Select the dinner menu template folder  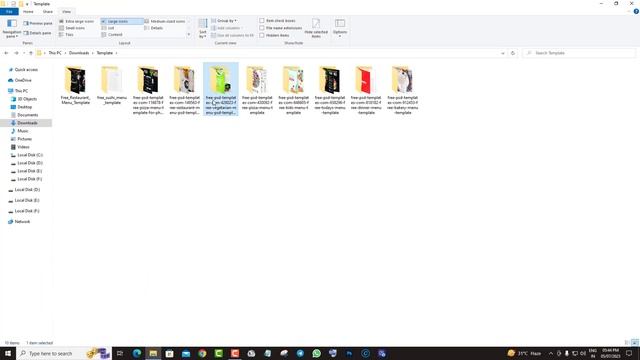click(x=366, y=90)
